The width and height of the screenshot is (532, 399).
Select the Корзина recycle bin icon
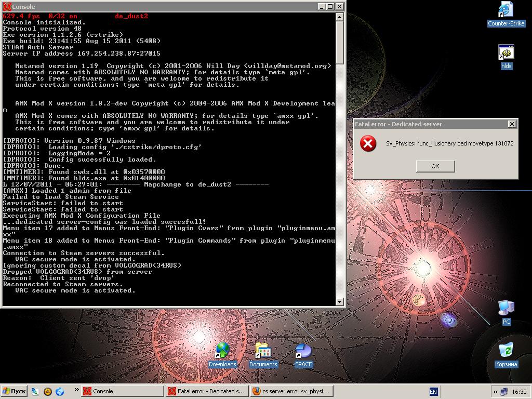[x=506, y=355]
